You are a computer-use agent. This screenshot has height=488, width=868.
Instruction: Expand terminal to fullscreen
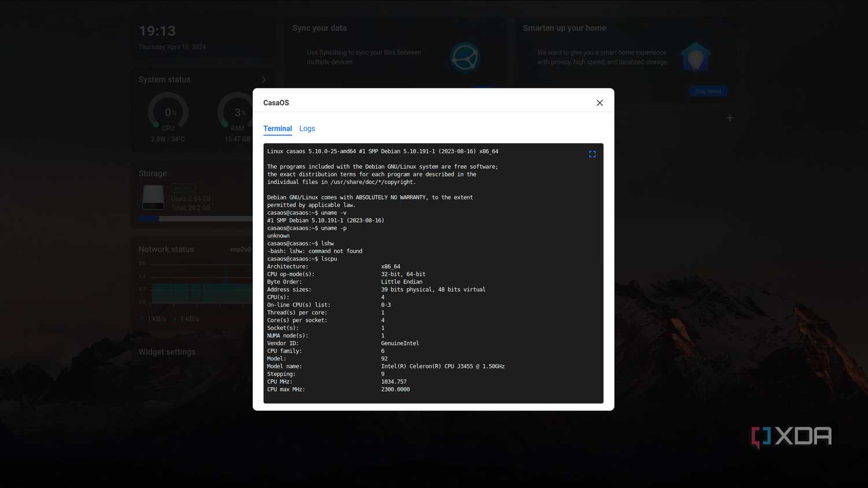tap(592, 154)
